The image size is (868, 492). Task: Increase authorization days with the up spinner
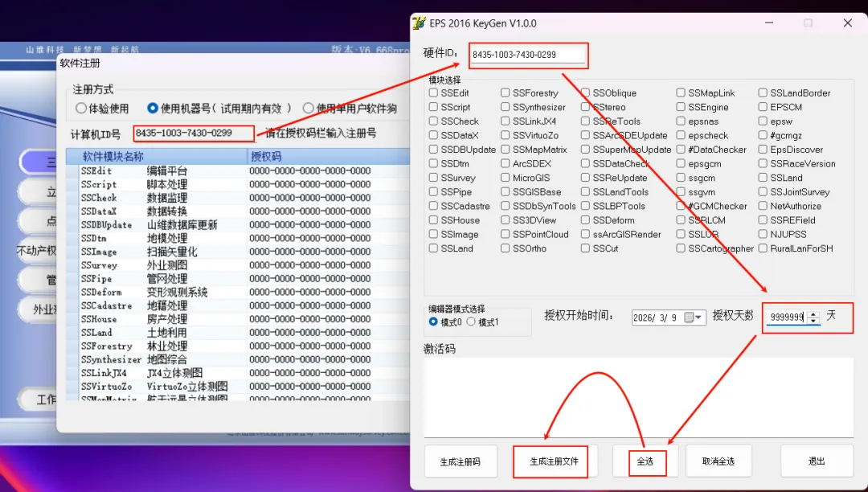pos(813,314)
